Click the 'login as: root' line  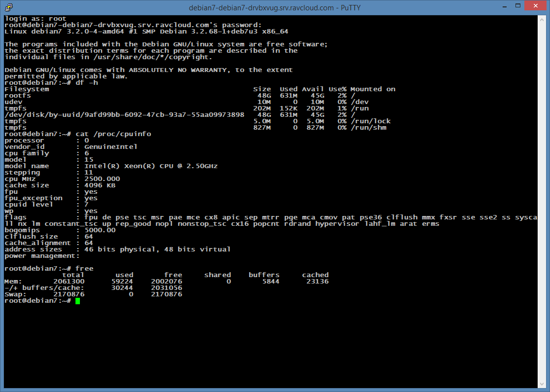(x=35, y=19)
